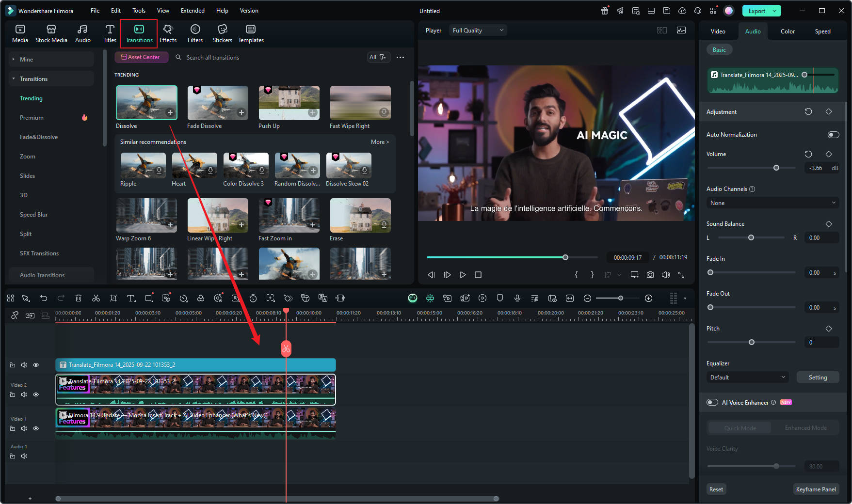Reset the Volume setting

coord(808,154)
